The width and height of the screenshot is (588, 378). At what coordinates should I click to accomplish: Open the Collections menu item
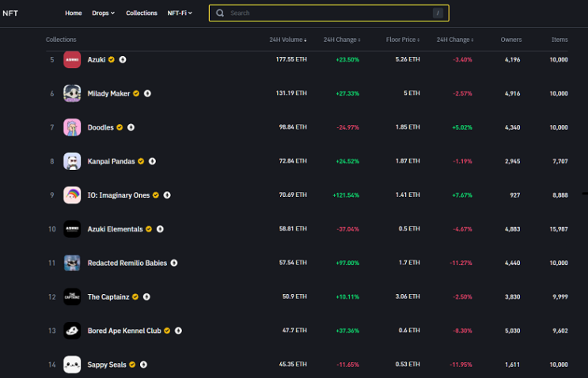pyautogui.click(x=142, y=13)
